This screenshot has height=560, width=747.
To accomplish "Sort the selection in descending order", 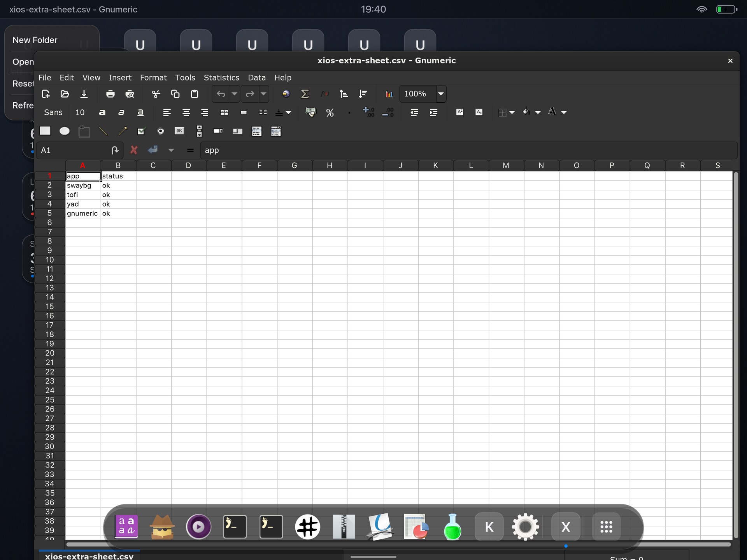I will (363, 94).
